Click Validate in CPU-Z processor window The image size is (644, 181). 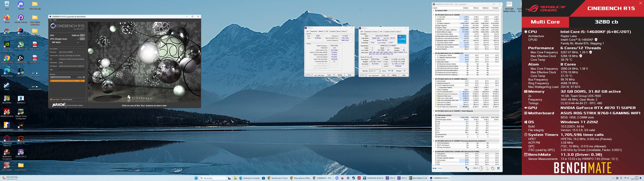pyautogui.click(x=394, y=75)
